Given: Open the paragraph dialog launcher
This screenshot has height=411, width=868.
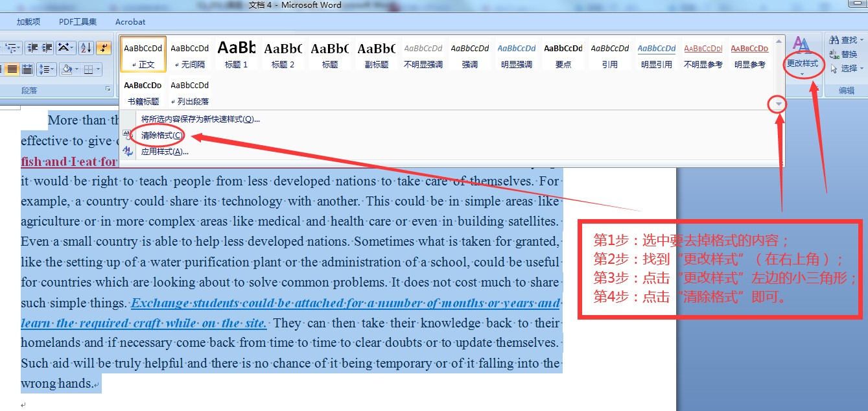Looking at the screenshot, I should coord(108,89).
